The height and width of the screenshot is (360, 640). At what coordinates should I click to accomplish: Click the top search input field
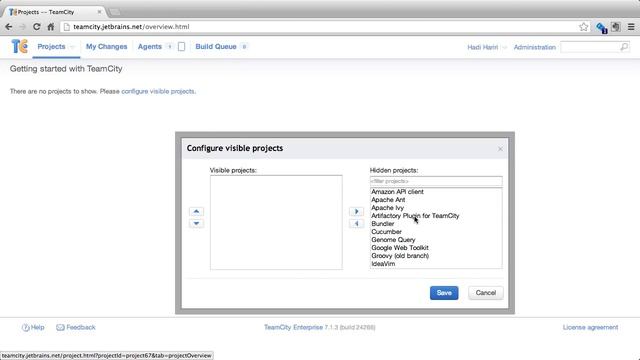[x=590, y=47]
